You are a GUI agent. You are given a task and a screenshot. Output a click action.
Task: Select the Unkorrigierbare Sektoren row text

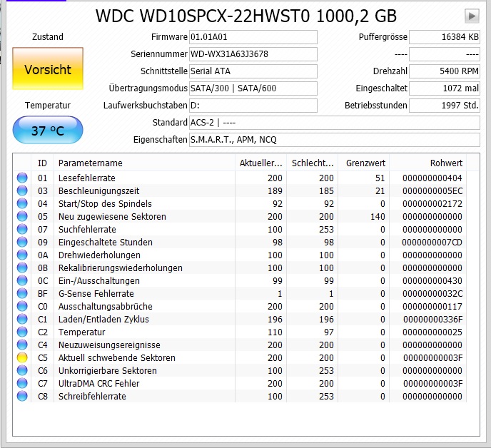[x=107, y=370]
